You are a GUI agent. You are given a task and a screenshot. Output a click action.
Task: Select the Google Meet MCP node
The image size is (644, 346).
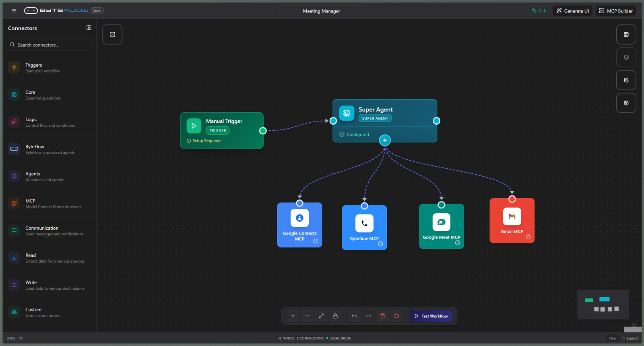pyautogui.click(x=442, y=226)
